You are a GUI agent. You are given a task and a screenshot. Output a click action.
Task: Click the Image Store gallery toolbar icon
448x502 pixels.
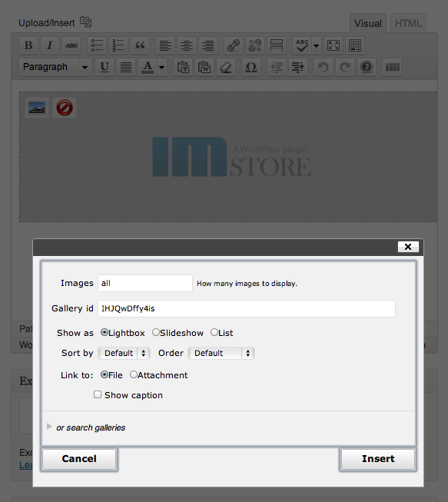(x=392, y=67)
